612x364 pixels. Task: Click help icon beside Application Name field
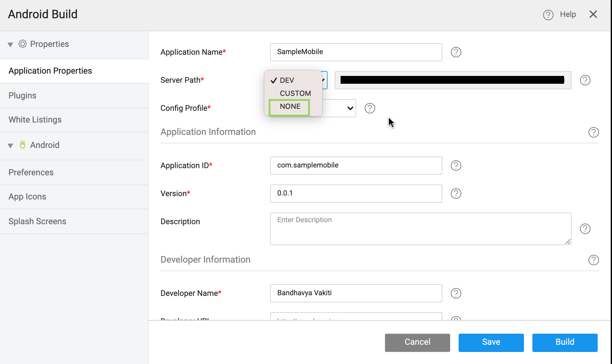[x=456, y=52]
